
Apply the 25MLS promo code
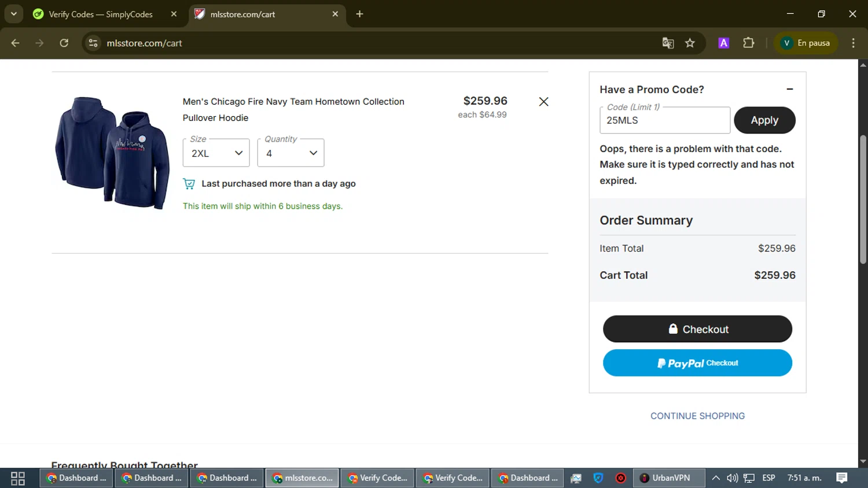(764, 120)
